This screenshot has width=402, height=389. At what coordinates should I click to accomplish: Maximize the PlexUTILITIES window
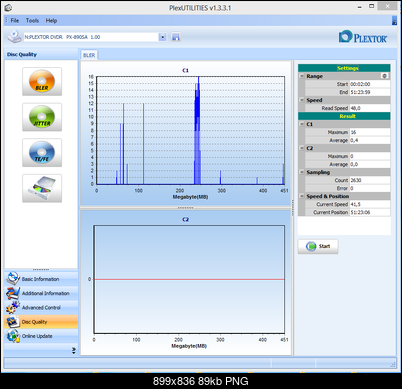click(372, 6)
